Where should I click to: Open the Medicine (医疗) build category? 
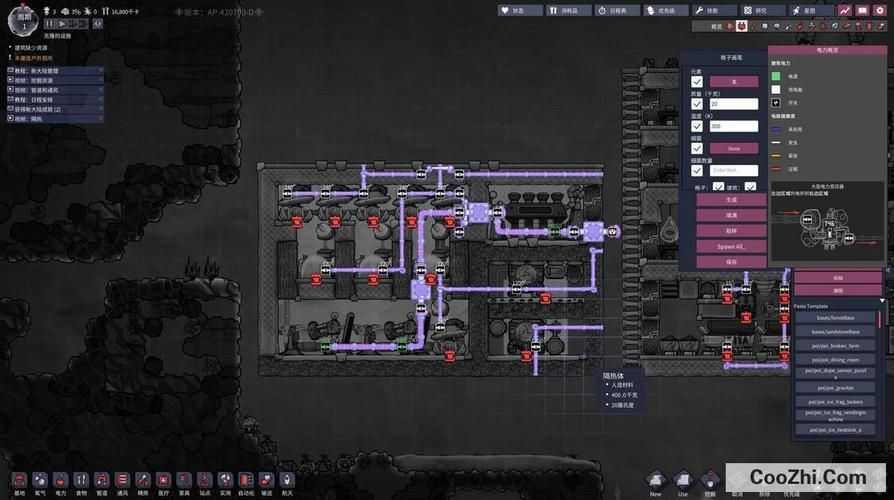[x=164, y=481]
